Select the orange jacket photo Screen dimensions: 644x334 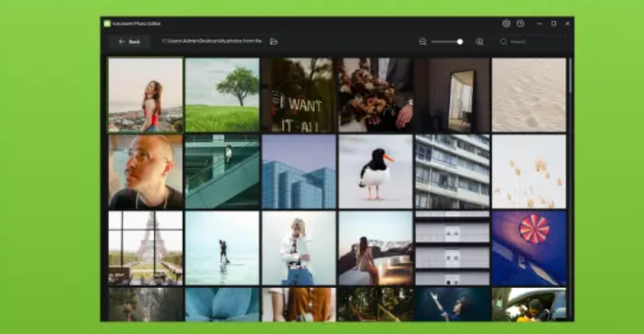pyautogui.click(x=299, y=304)
